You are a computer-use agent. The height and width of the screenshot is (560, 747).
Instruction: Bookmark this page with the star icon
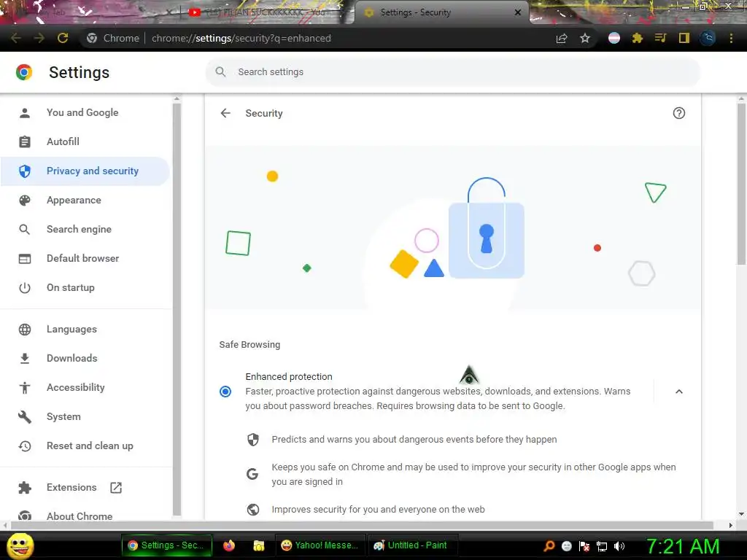tap(585, 38)
